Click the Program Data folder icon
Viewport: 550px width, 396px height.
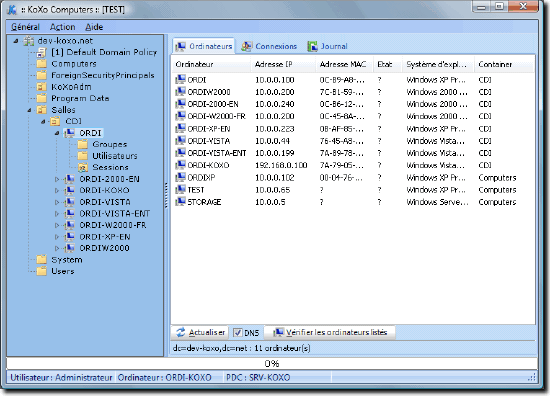42,98
